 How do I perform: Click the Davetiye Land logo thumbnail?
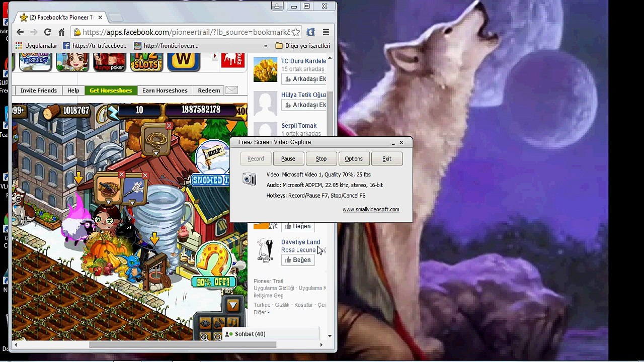265,251
